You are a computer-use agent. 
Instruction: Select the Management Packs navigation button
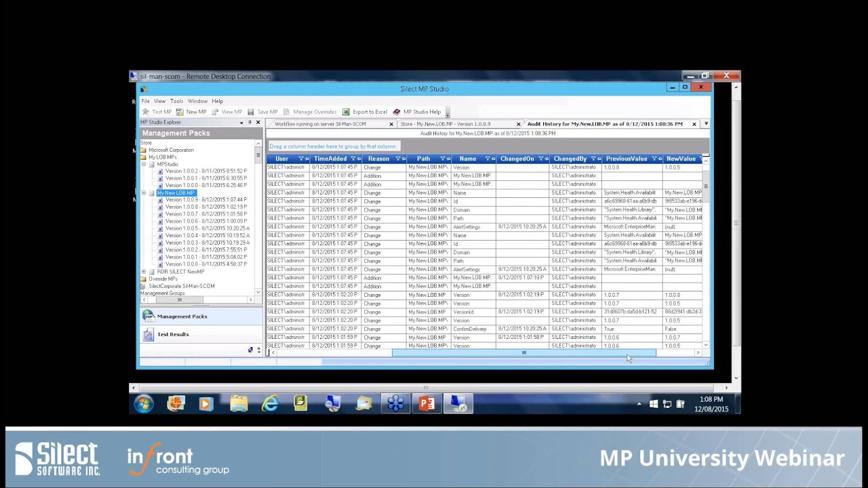(201, 317)
